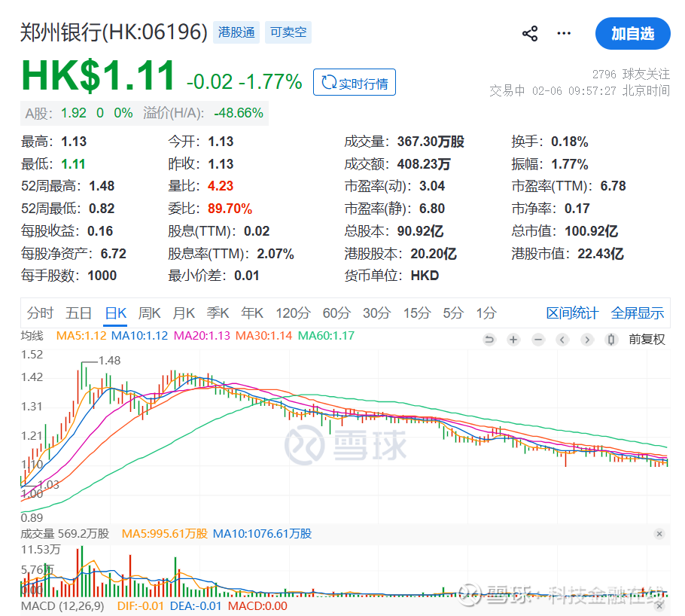Click the 量比 4.23 value
The image size is (685, 616).
tap(221, 186)
